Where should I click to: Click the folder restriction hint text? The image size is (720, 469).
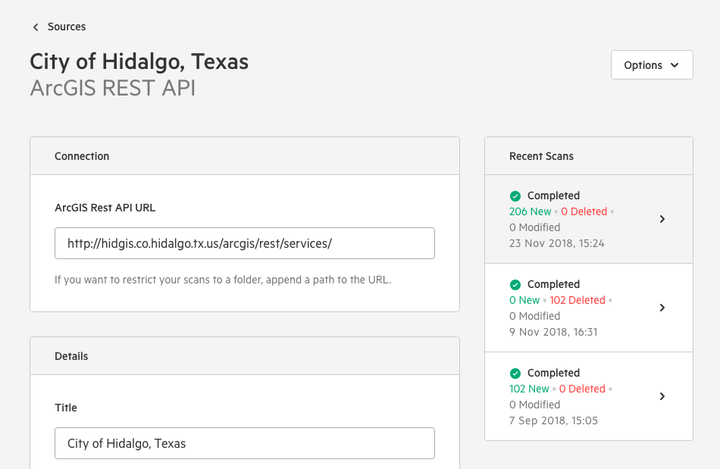pyautogui.click(x=223, y=280)
